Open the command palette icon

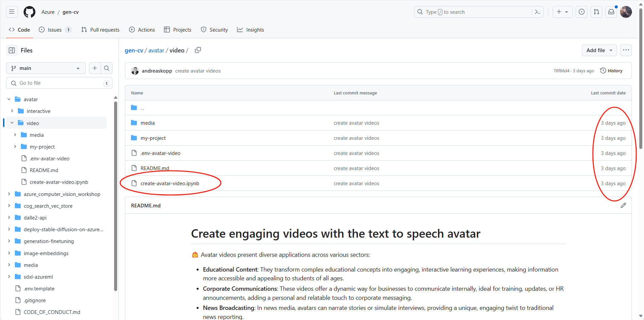coord(538,12)
